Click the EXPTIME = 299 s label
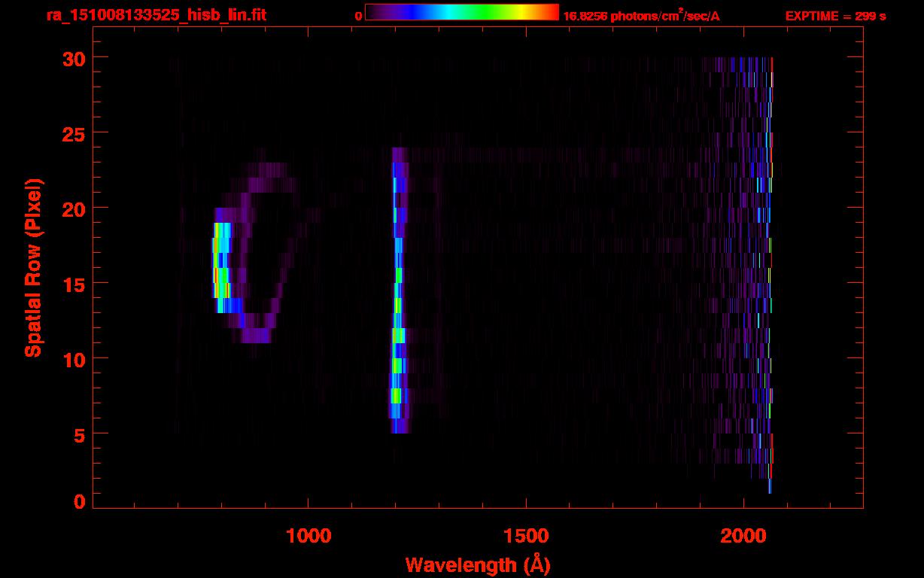 pos(835,16)
